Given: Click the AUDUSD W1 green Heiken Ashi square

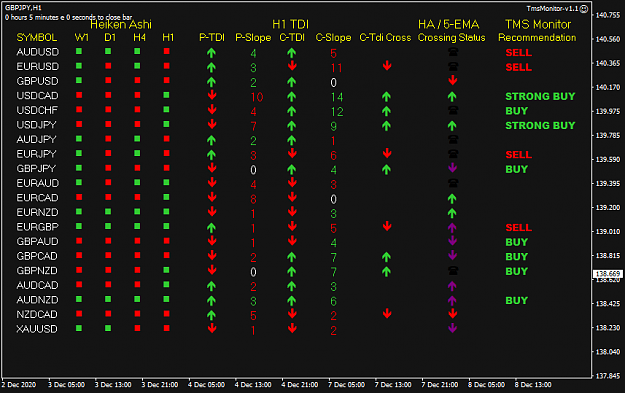Looking at the screenshot, I should [79, 51].
